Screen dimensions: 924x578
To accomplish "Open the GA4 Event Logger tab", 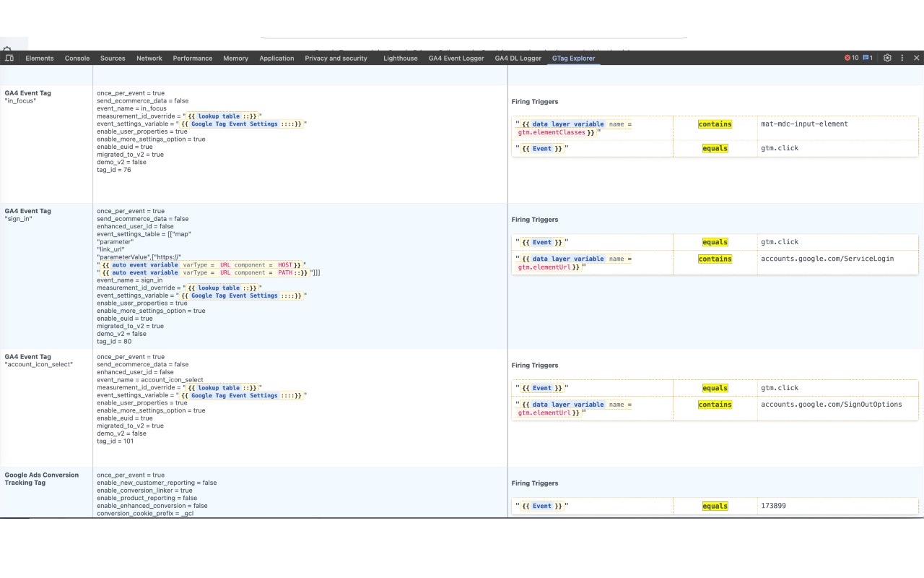I will [x=456, y=58].
